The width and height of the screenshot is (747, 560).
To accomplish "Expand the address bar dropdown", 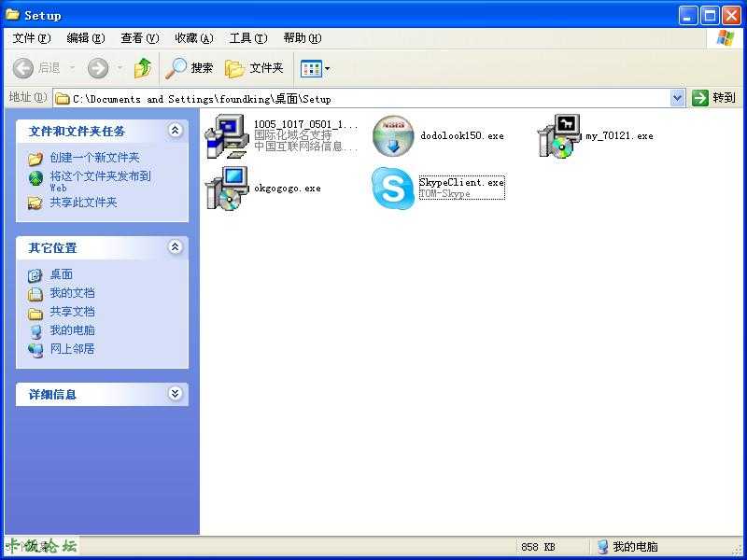I will 677,99.
